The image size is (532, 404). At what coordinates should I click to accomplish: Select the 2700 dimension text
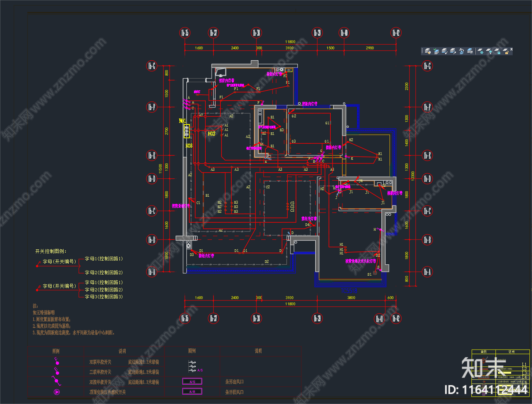coord(167,131)
